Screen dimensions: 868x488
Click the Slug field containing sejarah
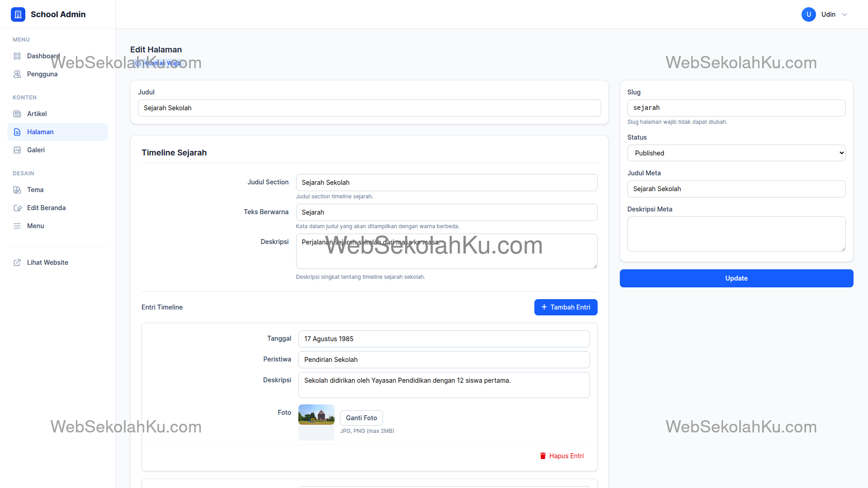[x=736, y=108]
